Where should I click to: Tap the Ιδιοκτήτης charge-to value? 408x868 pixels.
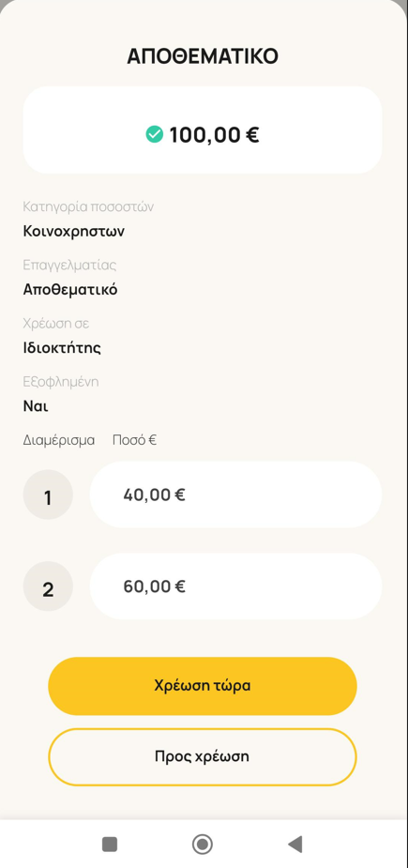coord(62,348)
